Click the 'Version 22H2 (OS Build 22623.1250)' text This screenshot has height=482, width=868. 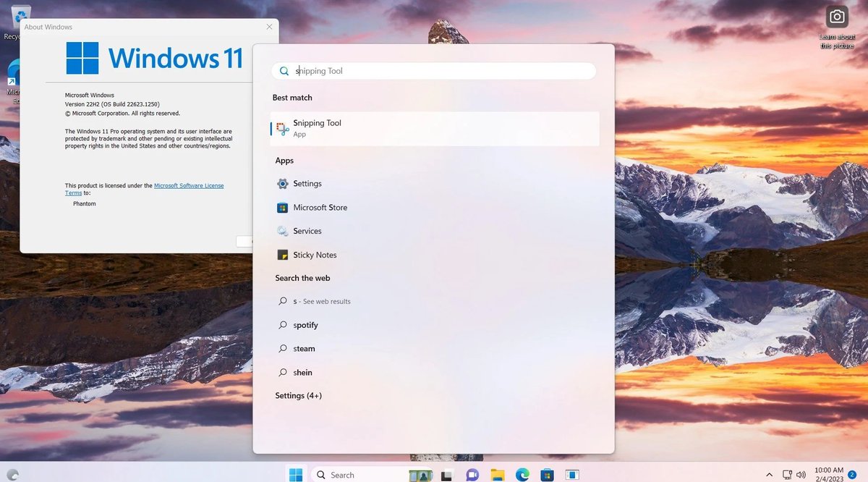pyautogui.click(x=112, y=104)
